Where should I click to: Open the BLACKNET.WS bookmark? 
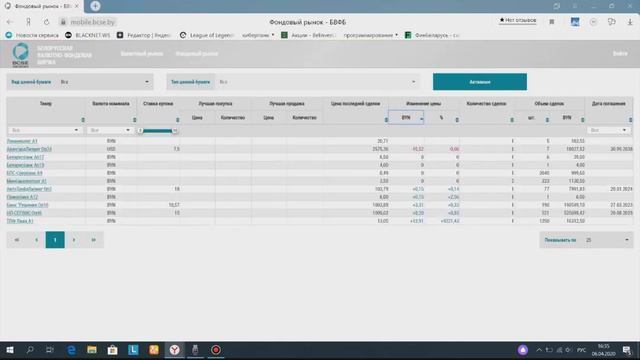coord(88,35)
